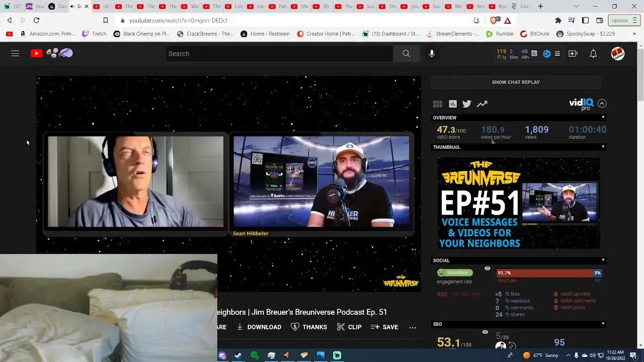Open the Rumble bookmark
Viewport: 644px width, 362px height.
500,34
